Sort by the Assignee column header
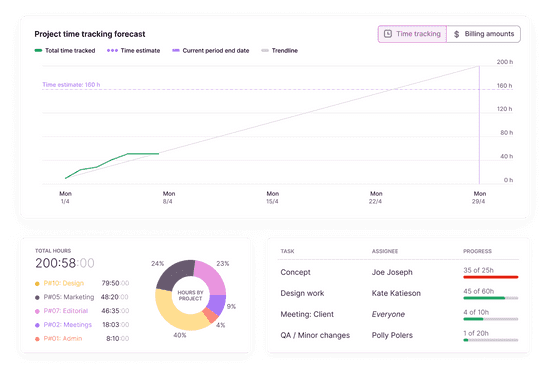 click(x=385, y=251)
